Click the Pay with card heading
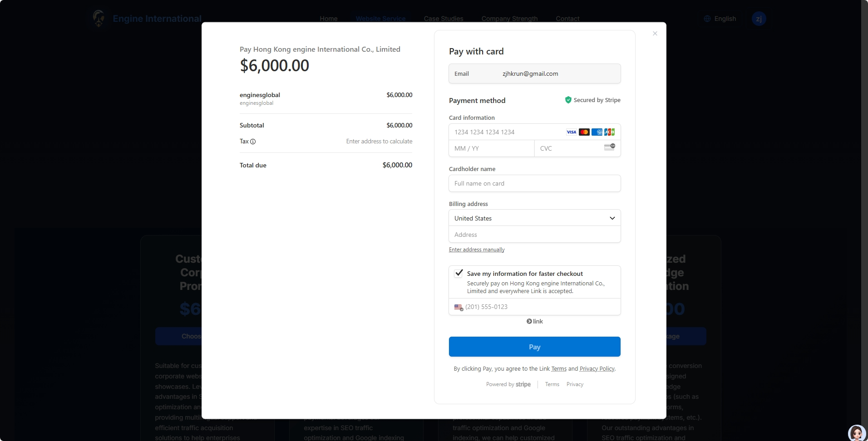 pos(476,51)
